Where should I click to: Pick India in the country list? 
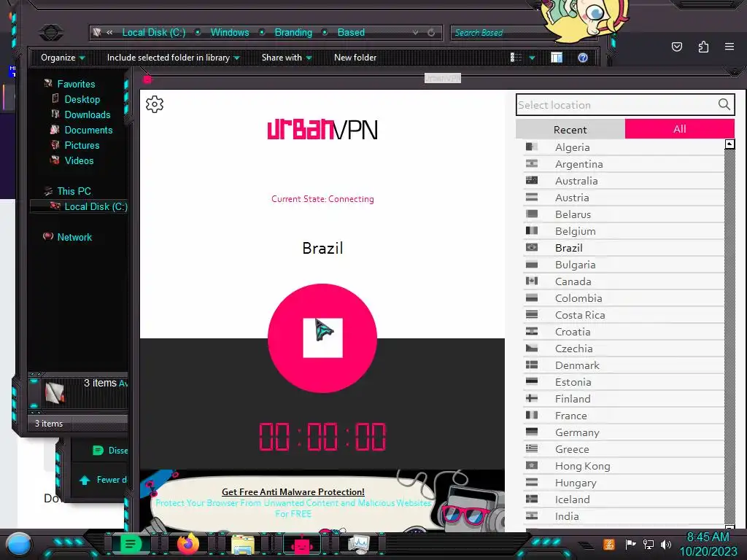pyautogui.click(x=624, y=516)
